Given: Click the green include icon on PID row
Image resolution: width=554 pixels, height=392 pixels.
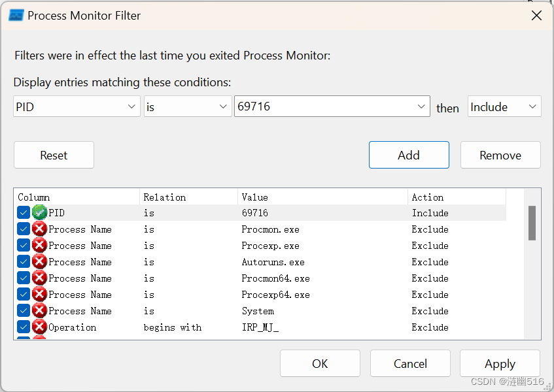Looking at the screenshot, I should pyautogui.click(x=39, y=212).
